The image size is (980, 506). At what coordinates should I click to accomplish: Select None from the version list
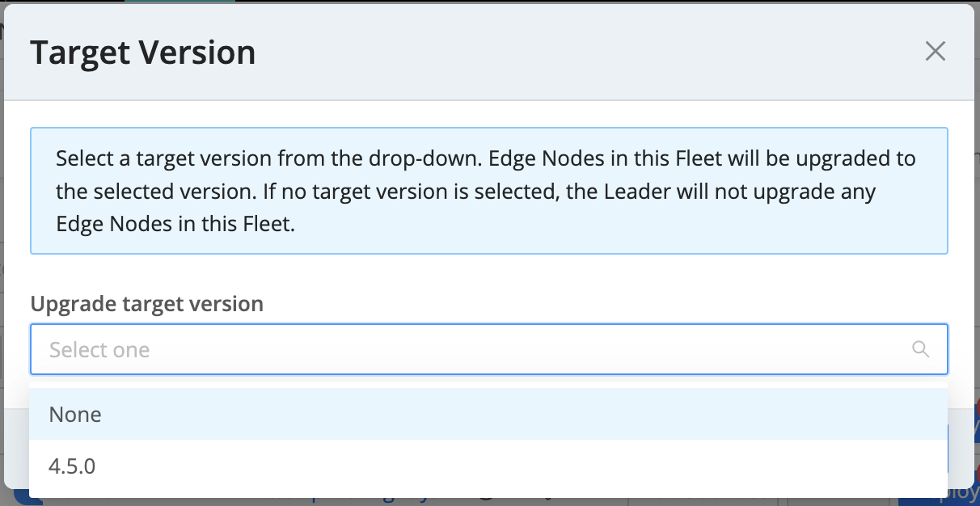click(75, 414)
